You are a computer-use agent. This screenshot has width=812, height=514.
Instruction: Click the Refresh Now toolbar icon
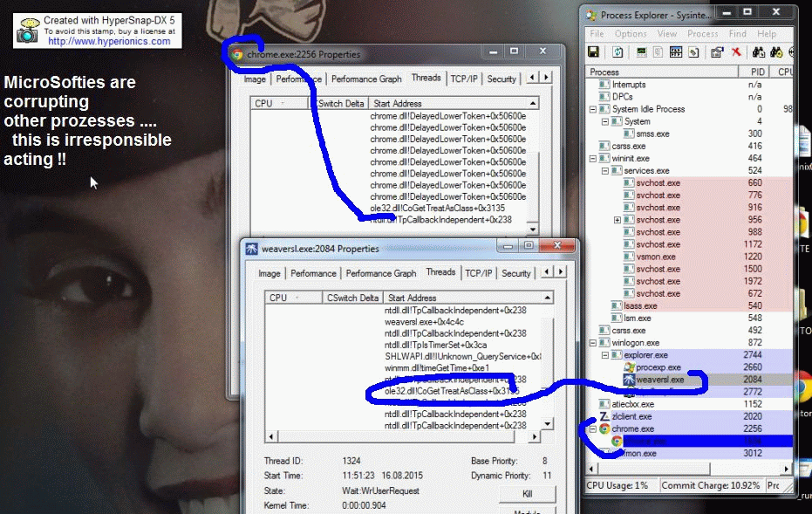(x=618, y=51)
